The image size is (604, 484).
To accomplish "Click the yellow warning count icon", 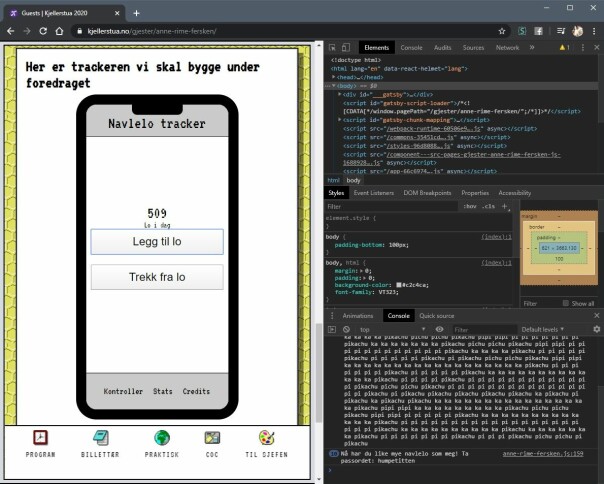I will point(564,47).
